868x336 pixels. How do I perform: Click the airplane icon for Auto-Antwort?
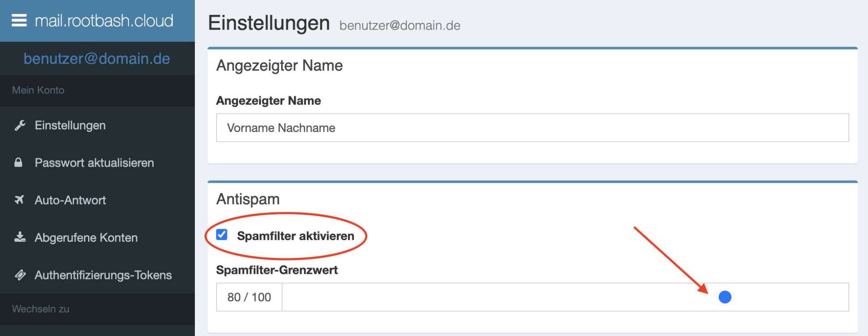point(19,200)
